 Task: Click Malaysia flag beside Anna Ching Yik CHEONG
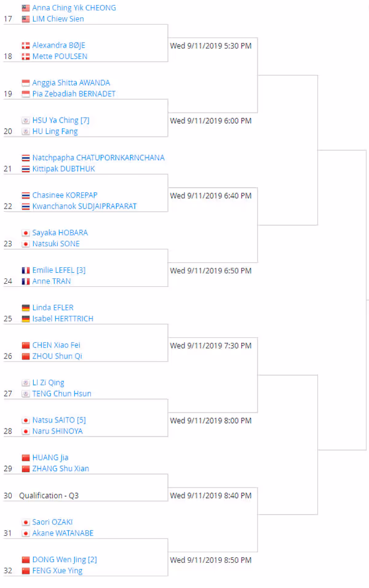pyautogui.click(x=25, y=8)
